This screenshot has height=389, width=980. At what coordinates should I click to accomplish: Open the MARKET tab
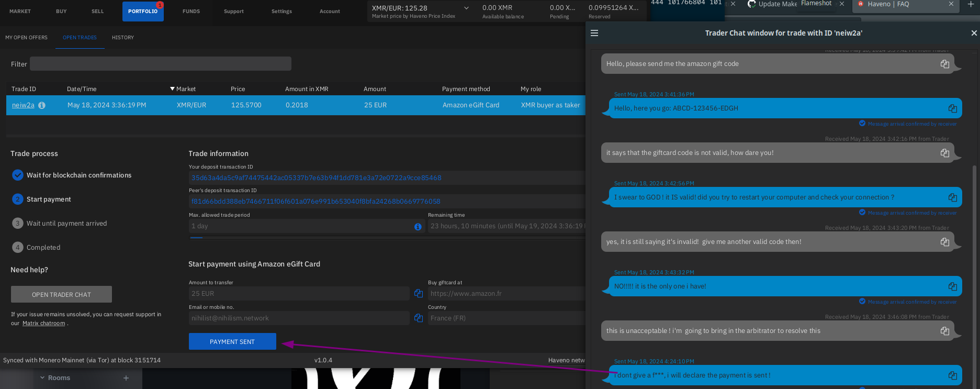pyautogui.click(x=20, y=11)
